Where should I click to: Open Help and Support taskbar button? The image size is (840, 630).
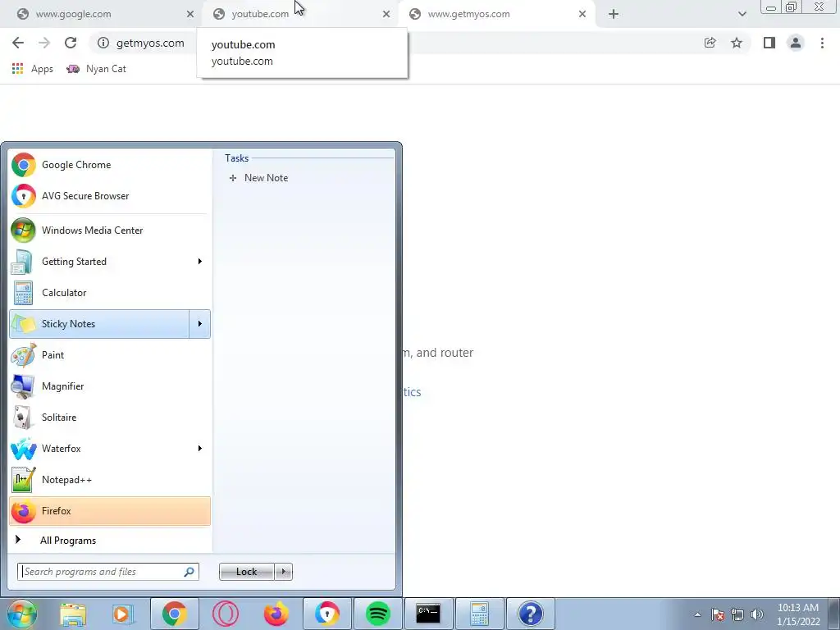[531, 614]
